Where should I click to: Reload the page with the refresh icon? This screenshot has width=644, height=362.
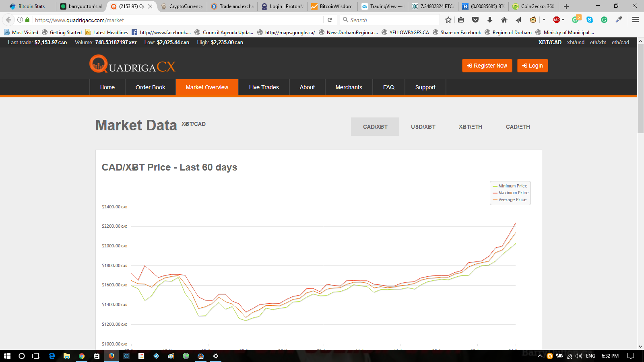coord(330,20)
